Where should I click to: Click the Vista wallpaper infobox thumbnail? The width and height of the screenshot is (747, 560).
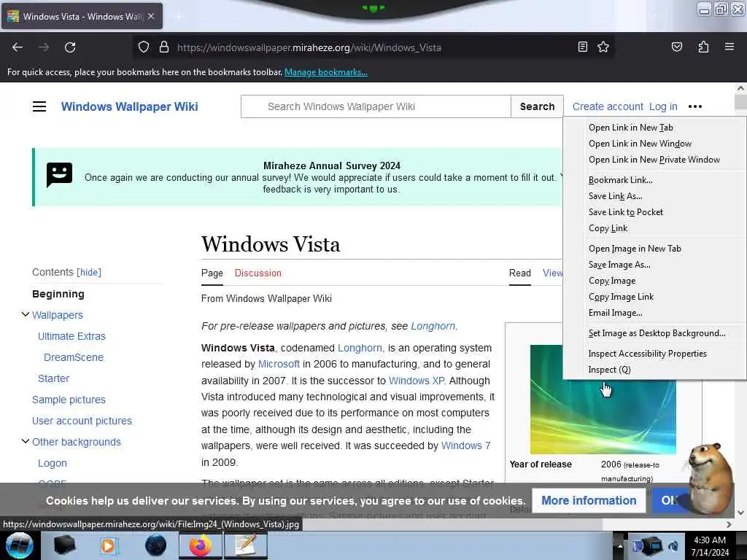603,416
